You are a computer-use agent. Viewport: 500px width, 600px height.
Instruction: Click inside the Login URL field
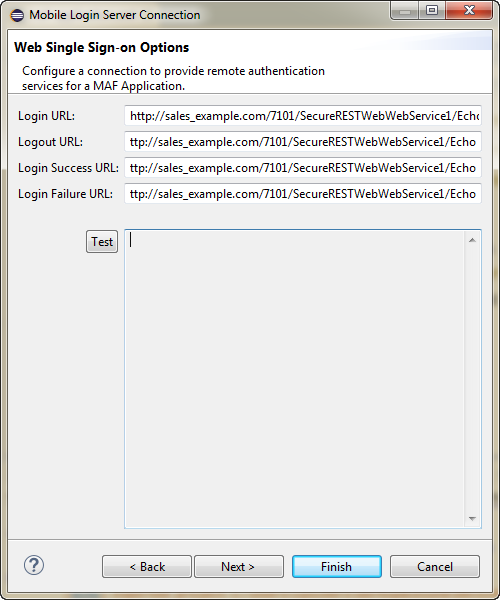[x=303, y=116]
